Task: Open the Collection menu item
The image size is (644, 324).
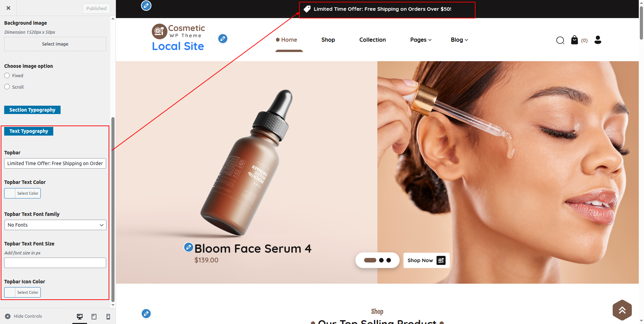Action: [x=372, y=40]
